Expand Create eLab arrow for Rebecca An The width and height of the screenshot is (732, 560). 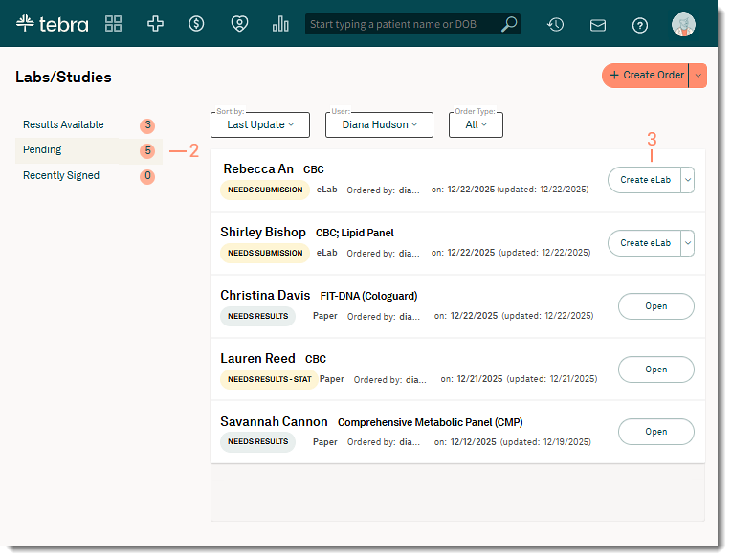point(688,180)
